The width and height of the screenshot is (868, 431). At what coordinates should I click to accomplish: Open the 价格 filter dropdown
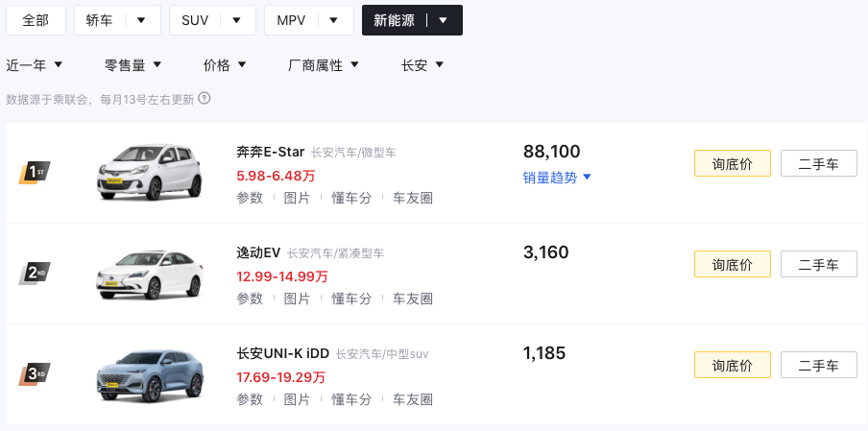tap(225, 65)
